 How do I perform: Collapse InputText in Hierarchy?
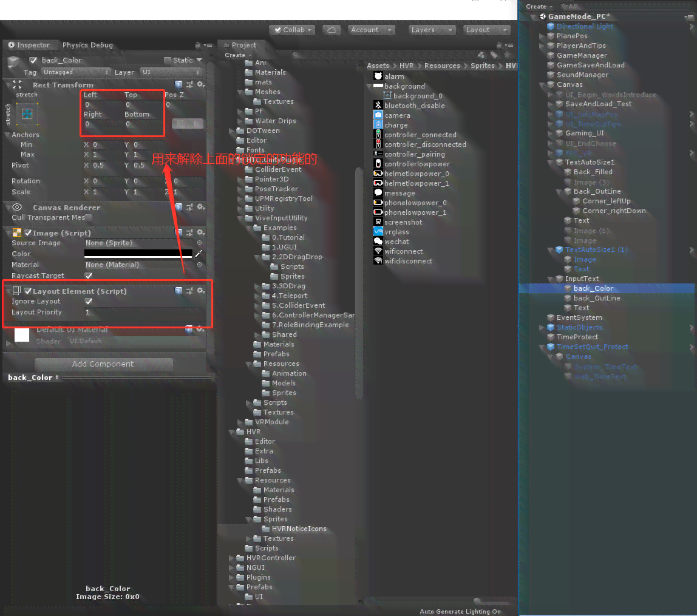point(550,279)
